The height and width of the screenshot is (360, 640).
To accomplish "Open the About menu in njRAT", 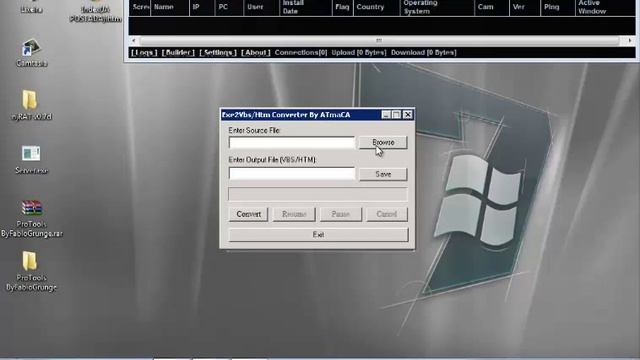I will click(256, 53).
